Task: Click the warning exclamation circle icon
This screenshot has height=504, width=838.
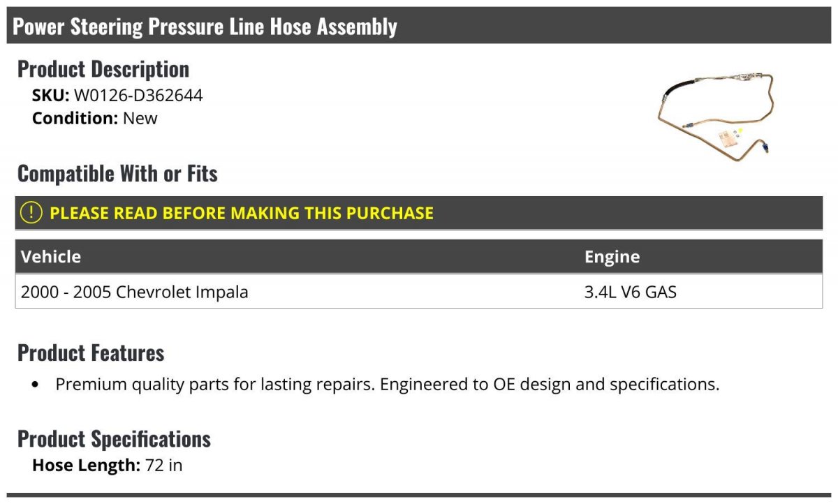Action: point(31,213)
